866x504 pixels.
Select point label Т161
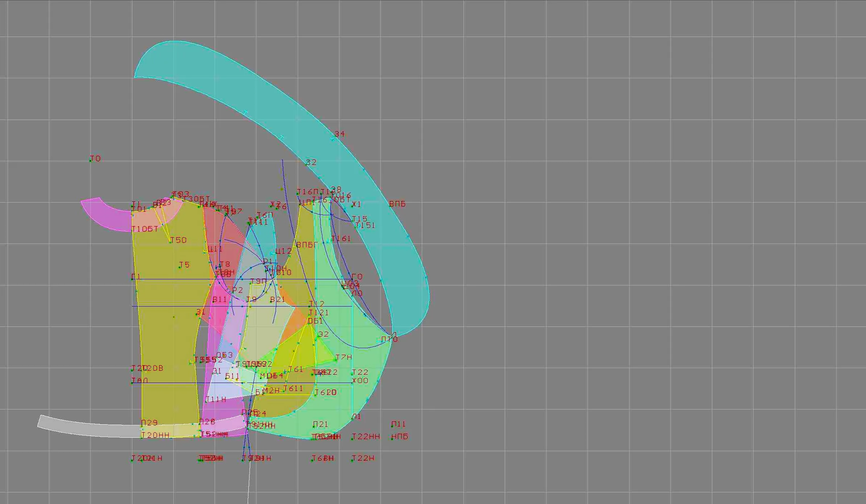[x=341, y=238]
